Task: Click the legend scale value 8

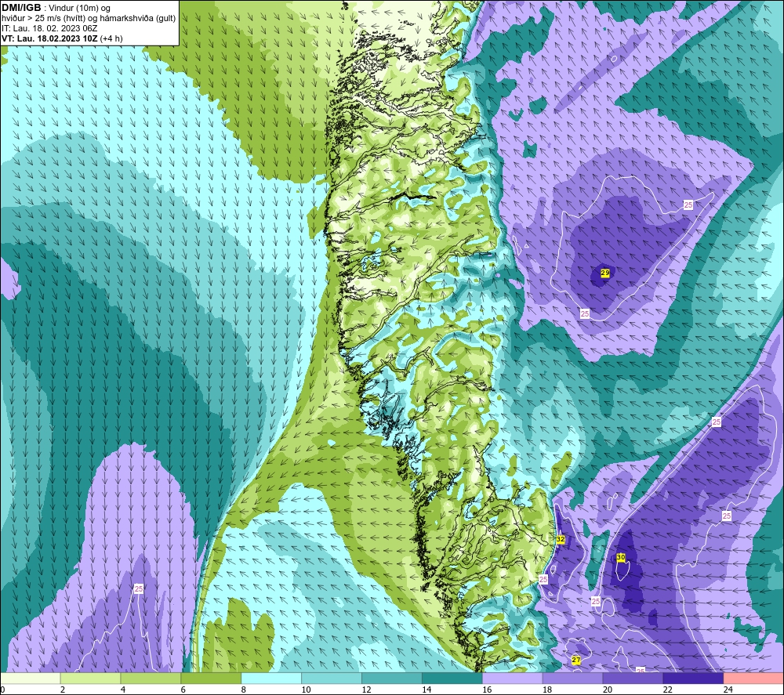Action: coord(244,690)
